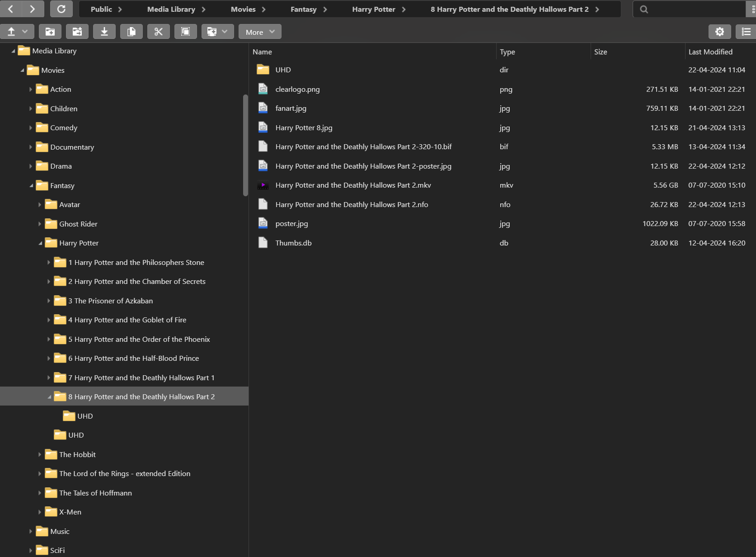Navigate to Public in the breadcrumb

[101, 9]
